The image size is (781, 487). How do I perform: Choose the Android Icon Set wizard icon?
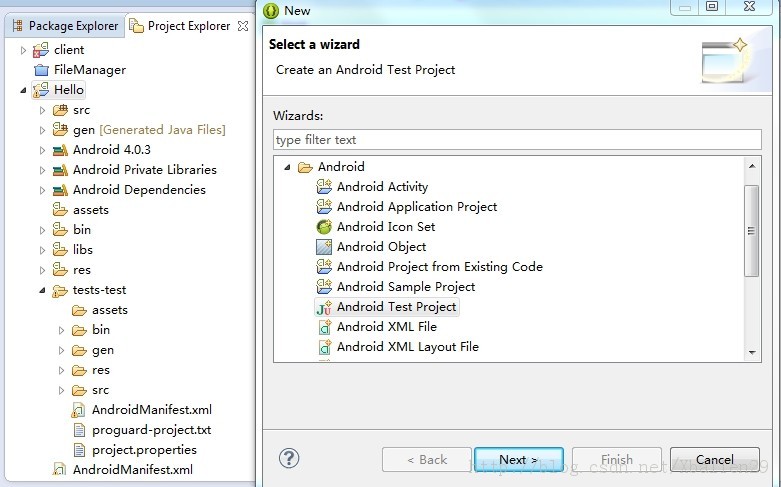(x=324, y=227)
